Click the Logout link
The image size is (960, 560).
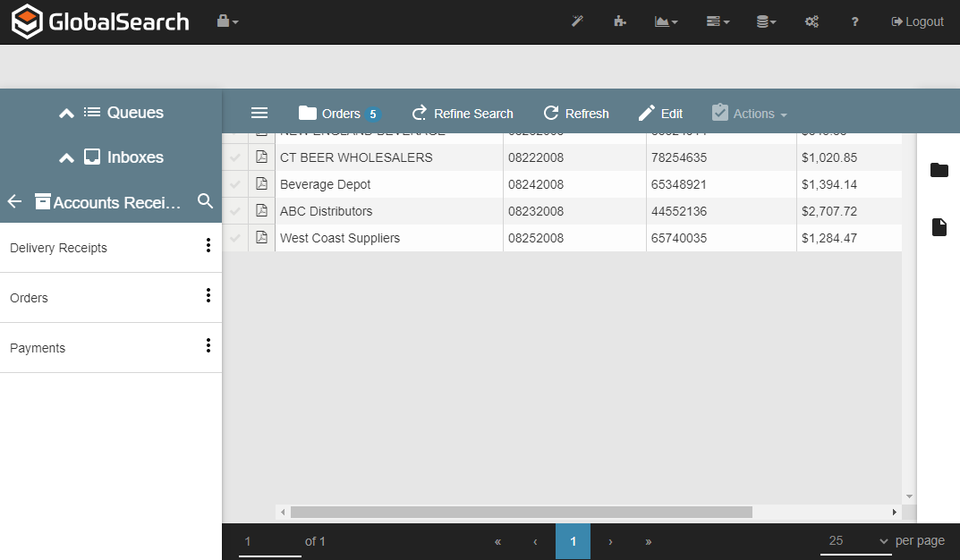917,21
